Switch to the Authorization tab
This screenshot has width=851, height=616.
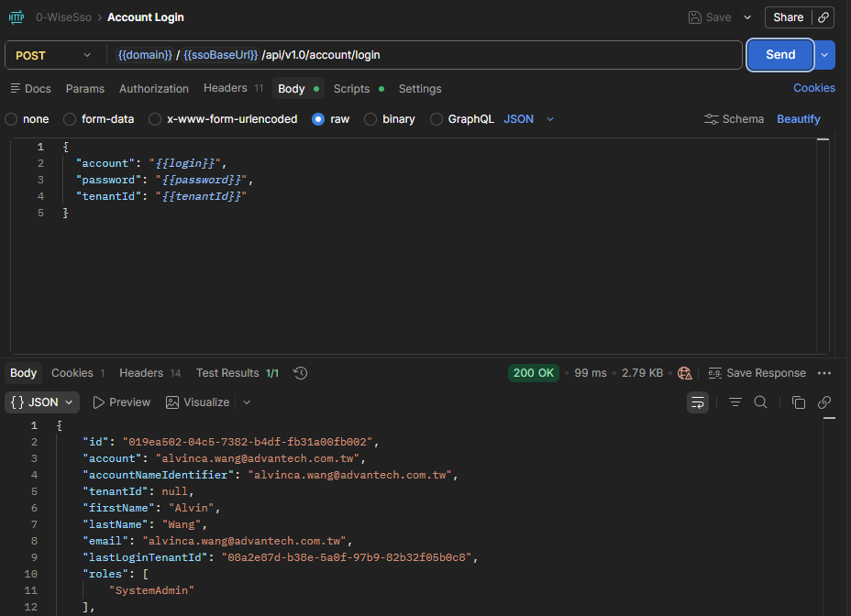tap(153, 89)
